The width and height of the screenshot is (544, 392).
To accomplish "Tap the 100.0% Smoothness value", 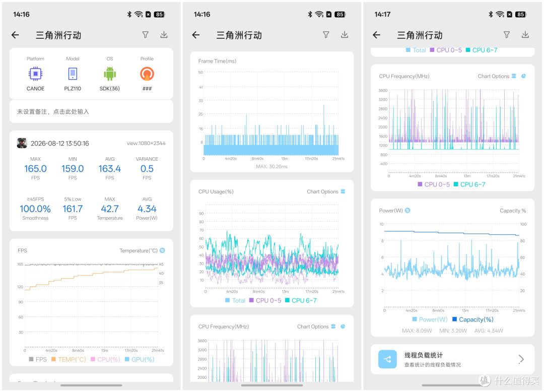I will [x=35, y=209].
